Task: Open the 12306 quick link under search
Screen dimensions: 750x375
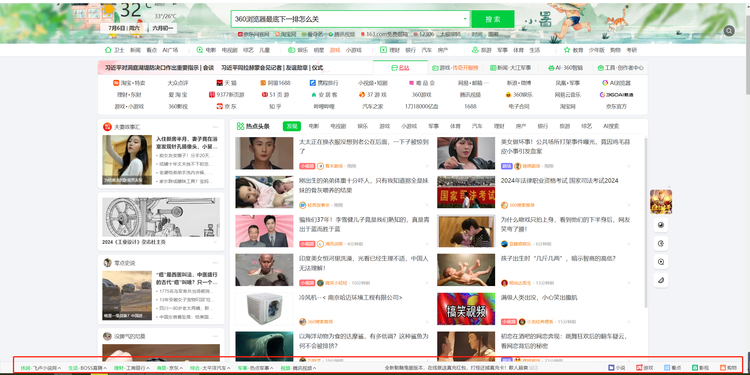Action: 424,34
